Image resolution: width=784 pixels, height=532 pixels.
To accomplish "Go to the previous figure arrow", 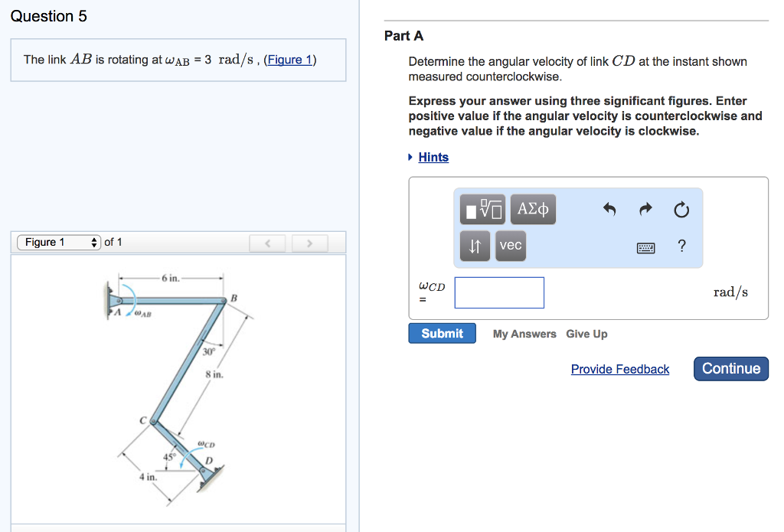I will [x=267, y=243].
